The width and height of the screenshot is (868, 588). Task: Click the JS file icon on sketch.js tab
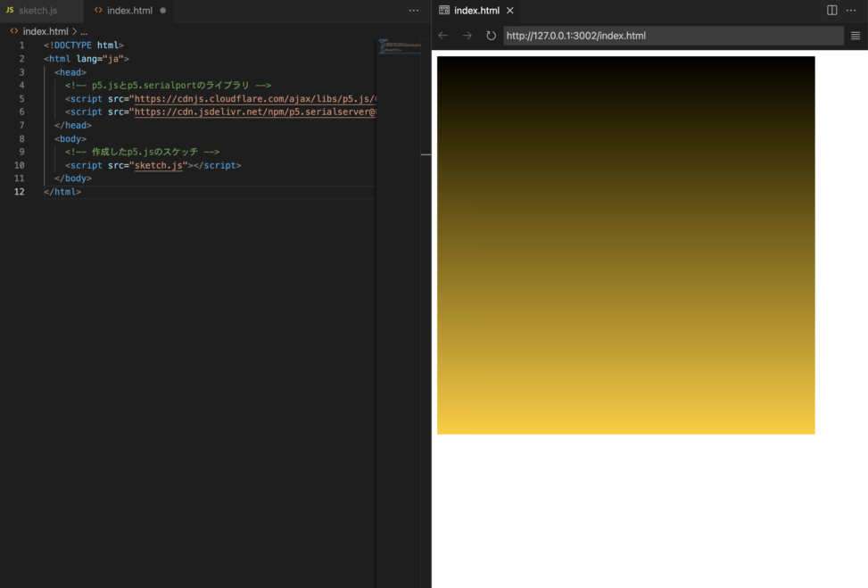point(11,12)
